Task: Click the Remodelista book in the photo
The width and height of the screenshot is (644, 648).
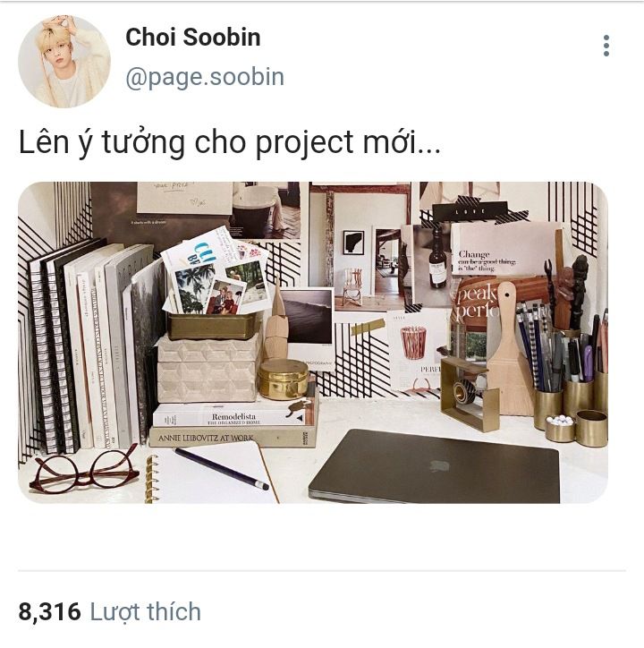Action: [x=233, y=416]
